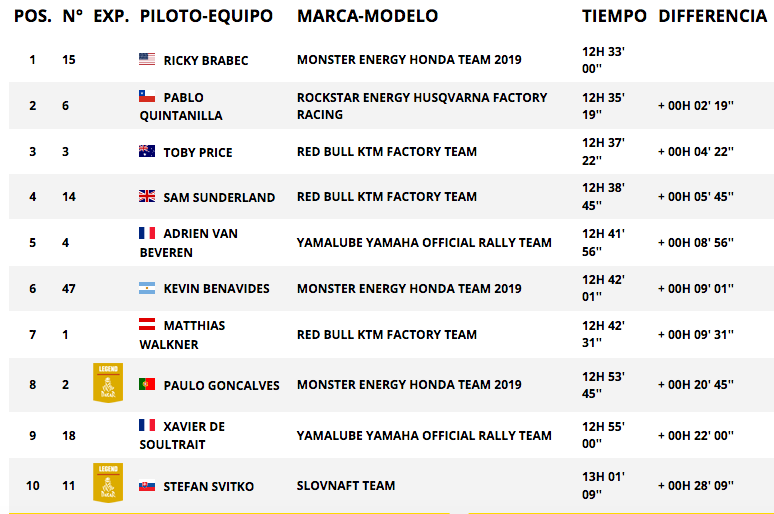
Task: Click the Legend badge in Stefan Svitko row
Action: (x=108, y=483)
